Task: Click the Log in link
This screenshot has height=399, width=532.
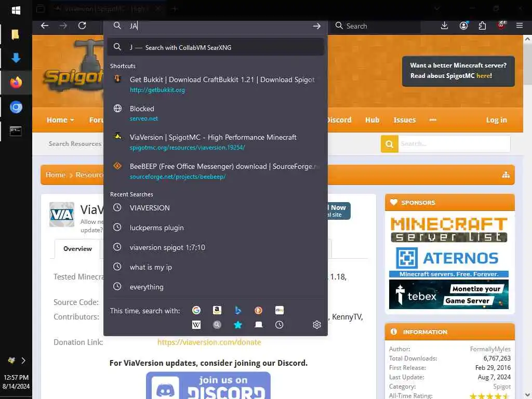Action: click(x=496, y=120)
